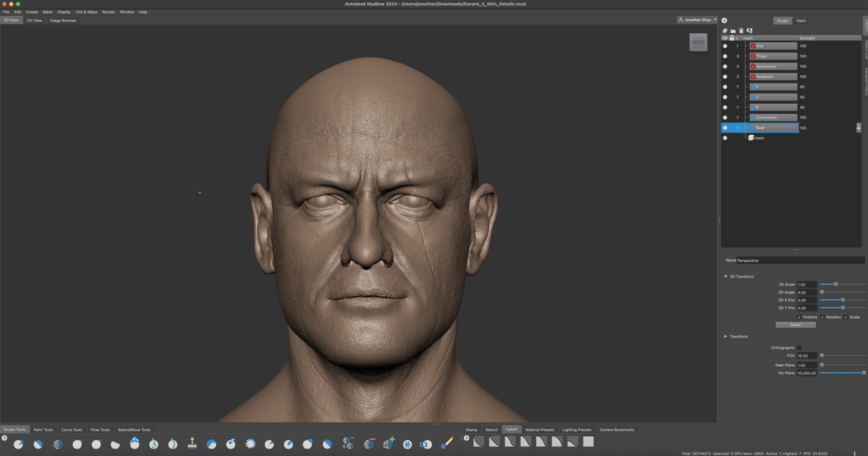Toggle visibility of the Corrections layer
This screenshot has width=868, height=456.
point(725,118)
